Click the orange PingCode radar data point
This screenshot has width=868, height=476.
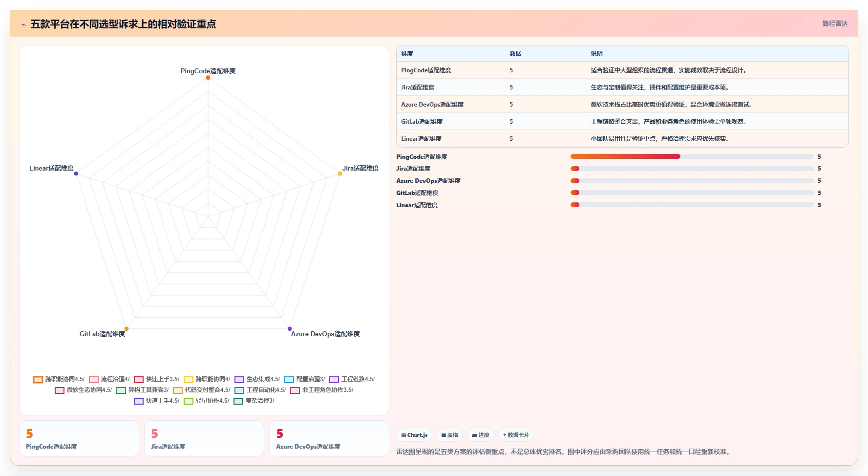[208, 78]
